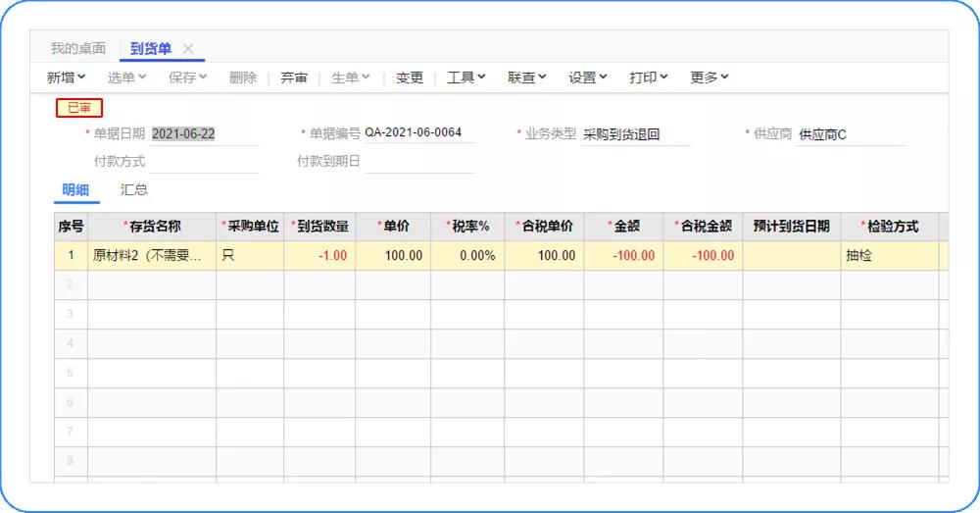Click the 含税单价 column header
The image size is (980, 513).
pos(544,227)
